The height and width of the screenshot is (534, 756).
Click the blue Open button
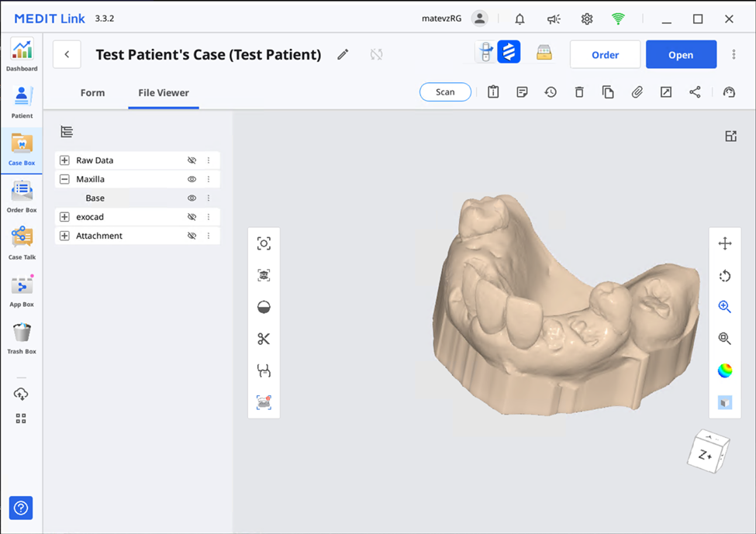(x=681, y=55)
